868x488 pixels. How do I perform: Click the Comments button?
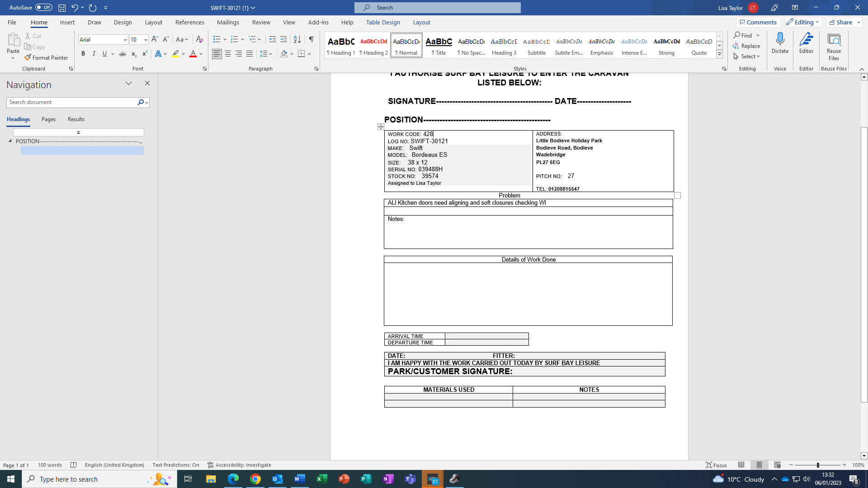pyautogui.click(x=758, y=22)
